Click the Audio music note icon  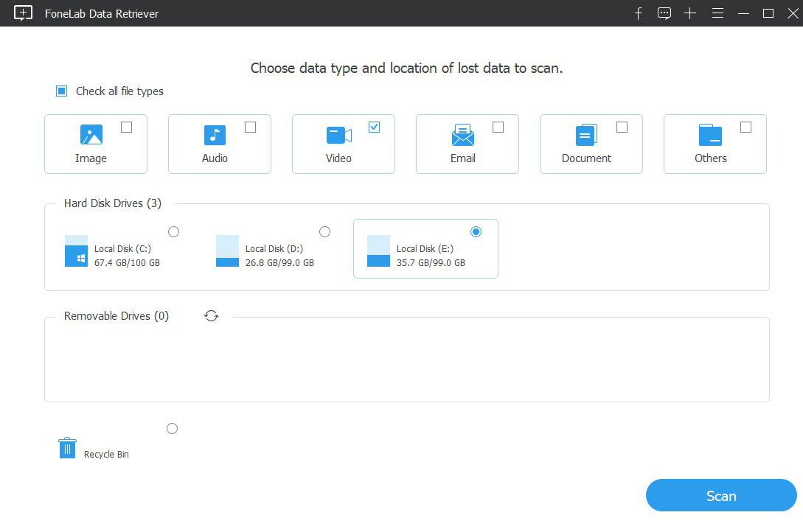click(x=215, y=135)
